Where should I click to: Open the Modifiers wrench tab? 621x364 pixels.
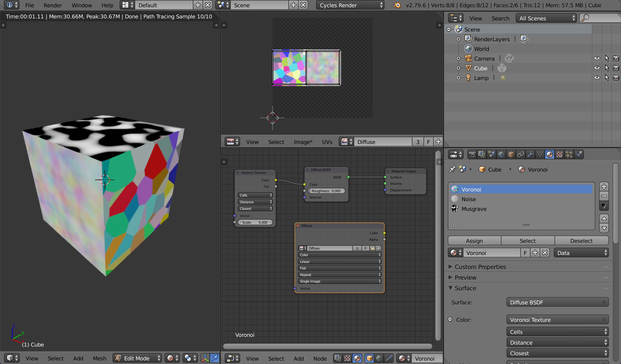coord(530,154)
